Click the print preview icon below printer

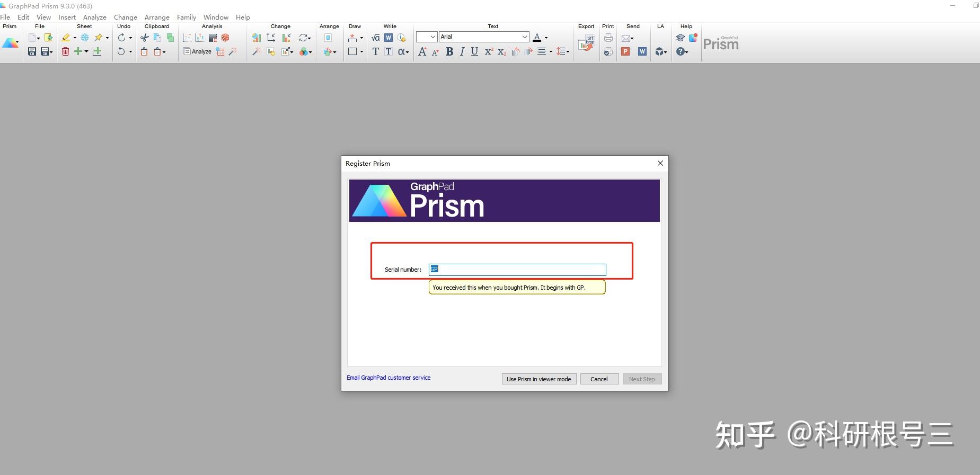tap(608, 51)
